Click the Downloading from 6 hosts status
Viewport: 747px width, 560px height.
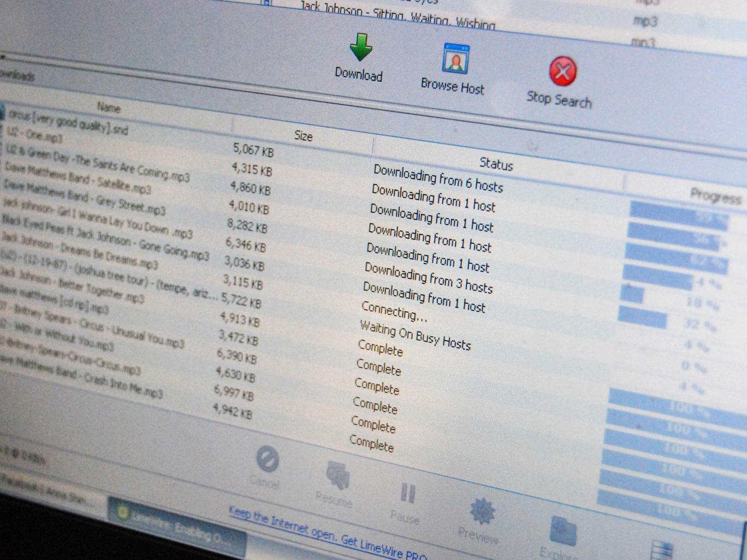click(438, 178)
